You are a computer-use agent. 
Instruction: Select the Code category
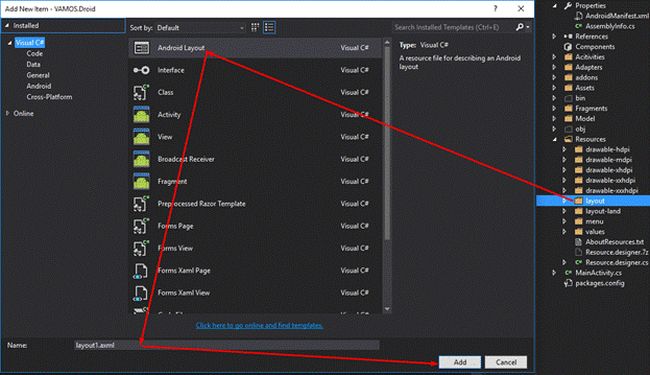[34, 53]
